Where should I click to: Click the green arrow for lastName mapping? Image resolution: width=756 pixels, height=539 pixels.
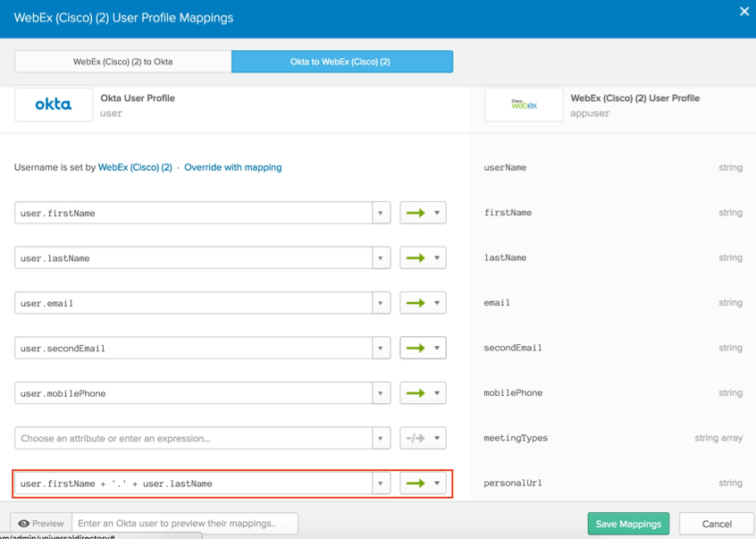click(x=416, y=258)
